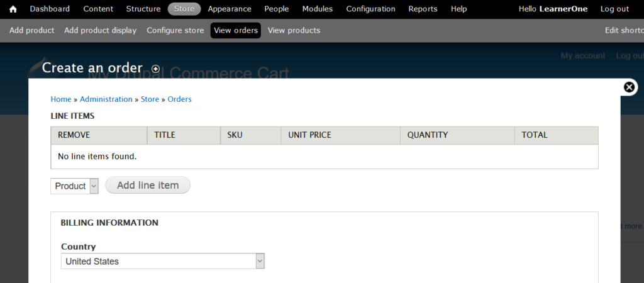Open the Content menu
The width and height of the screenshot is (644, 283).
(98, 9)
